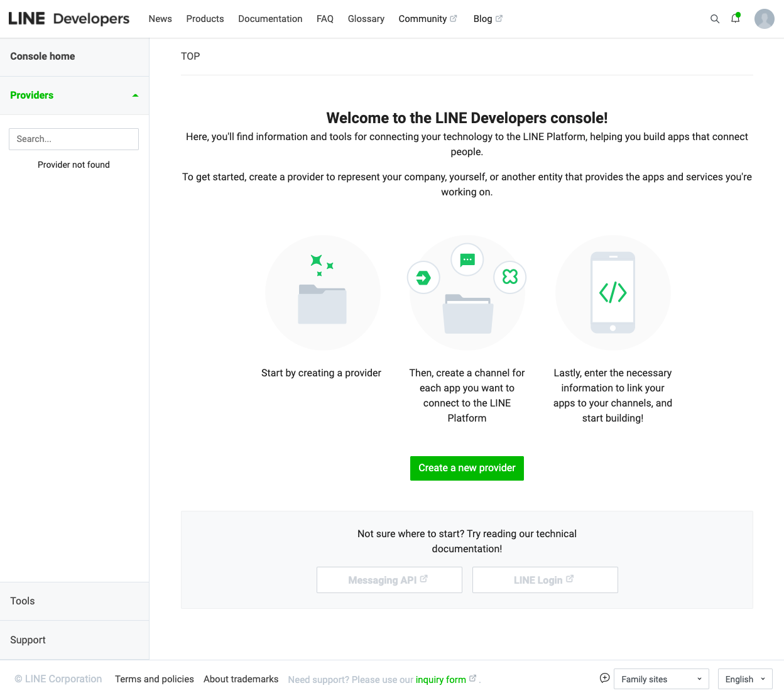Open the Messaging API documentation button
This screenshot has width=784, height=693.
[x=389, y=580]
